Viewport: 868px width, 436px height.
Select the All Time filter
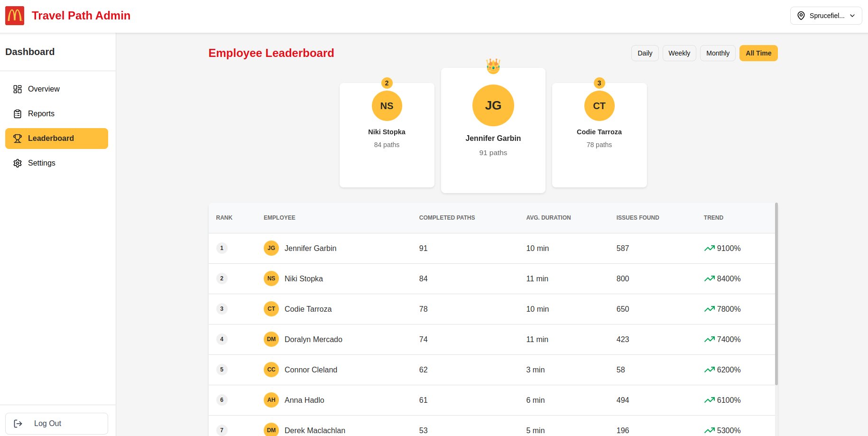click(x=758, y=53)
